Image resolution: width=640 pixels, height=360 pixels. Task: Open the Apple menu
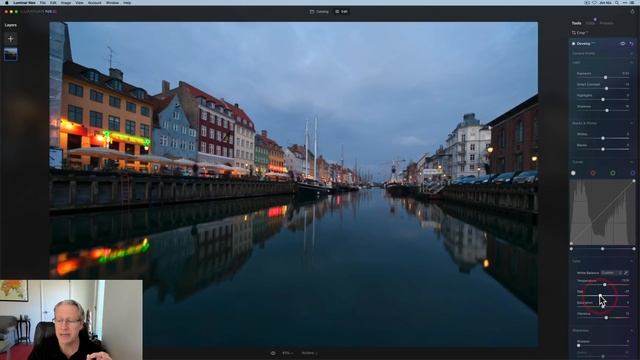click(x=7, y=2)
